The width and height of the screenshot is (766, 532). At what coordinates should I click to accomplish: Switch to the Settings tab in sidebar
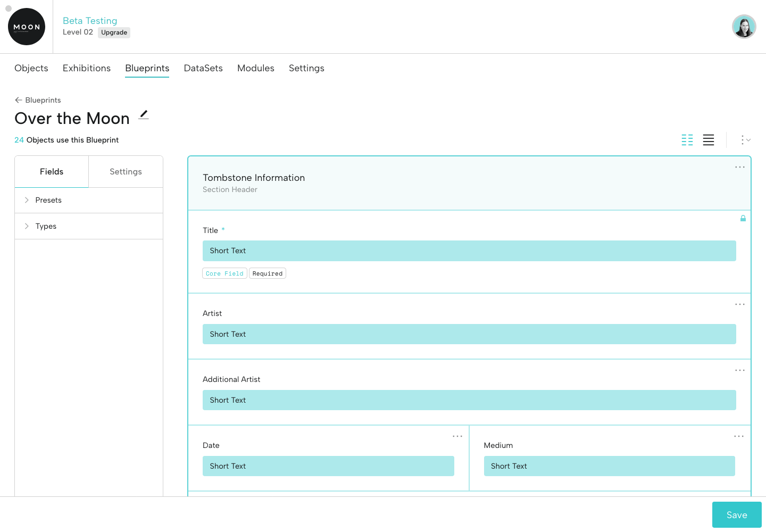click(126, 171)
